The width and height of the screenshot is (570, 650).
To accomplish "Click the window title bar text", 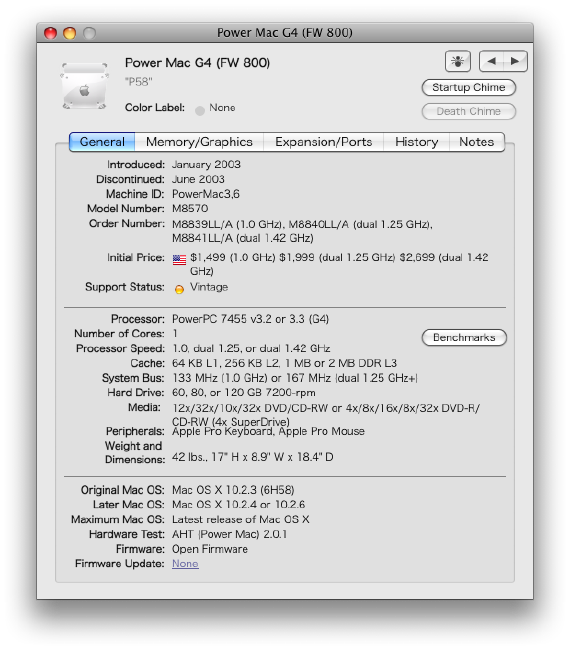I will [285, 33].
